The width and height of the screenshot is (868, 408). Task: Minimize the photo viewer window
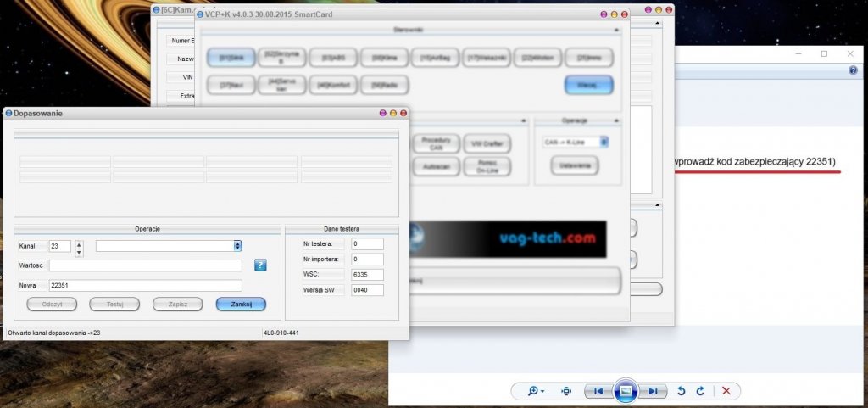pyautogui.click(x=798, y=53)
